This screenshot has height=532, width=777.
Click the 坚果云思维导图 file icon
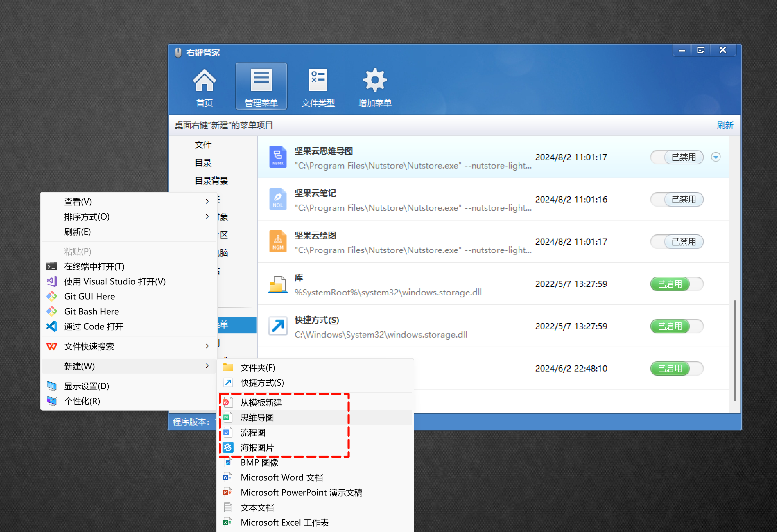[278, 157]
